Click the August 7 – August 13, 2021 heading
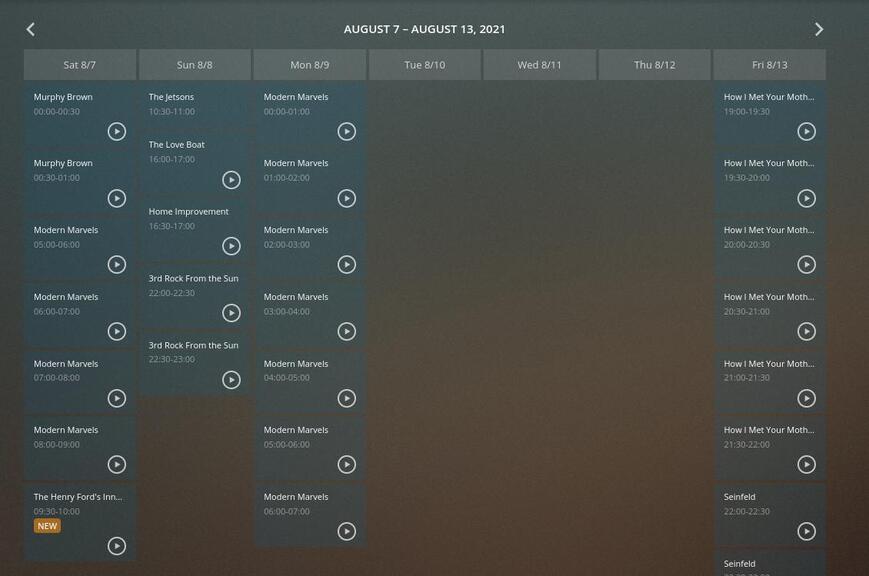869x576 pixels. click(x=425, y=29)
